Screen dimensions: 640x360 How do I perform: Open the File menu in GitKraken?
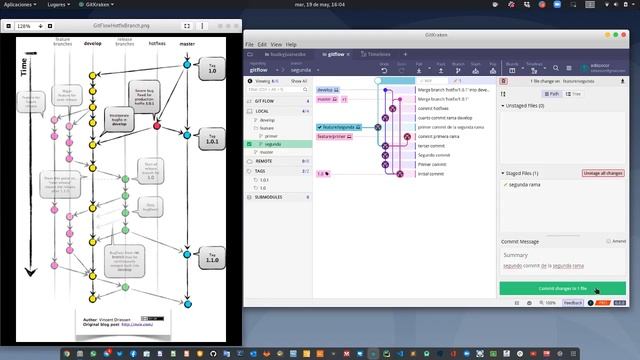tap(249, 44)
